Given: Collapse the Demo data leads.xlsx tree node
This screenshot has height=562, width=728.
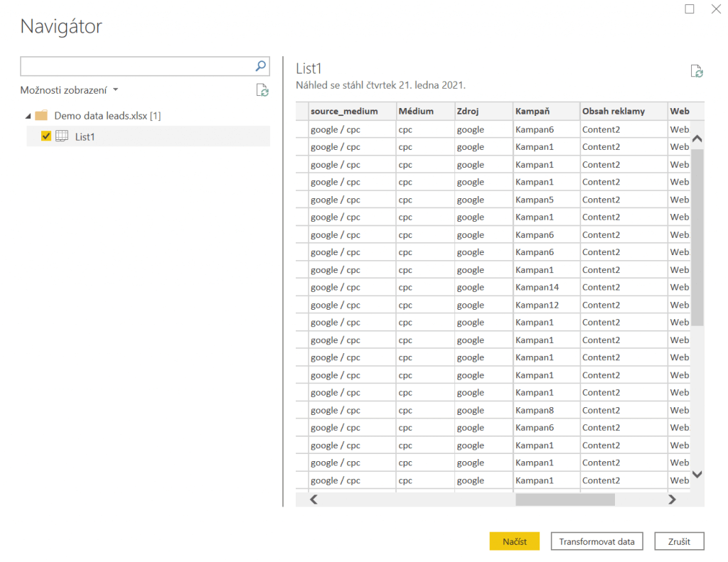Looking at the screenshot, I should [28, 116].
